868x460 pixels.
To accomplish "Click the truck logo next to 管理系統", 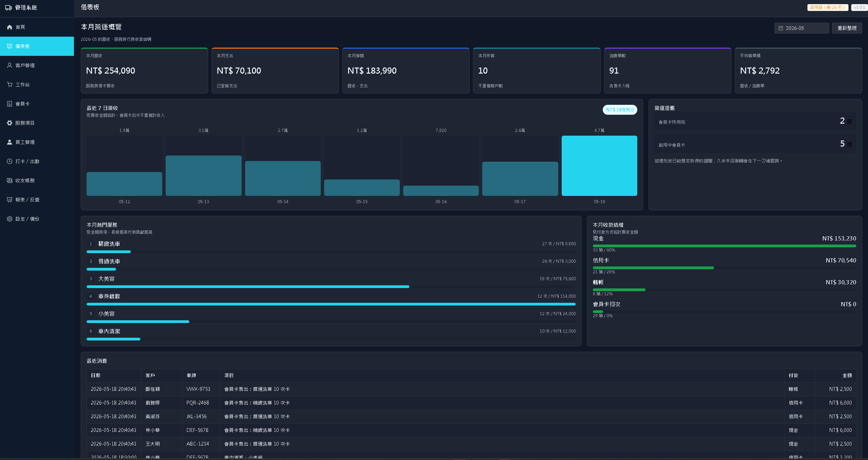I will pos(9,8).
